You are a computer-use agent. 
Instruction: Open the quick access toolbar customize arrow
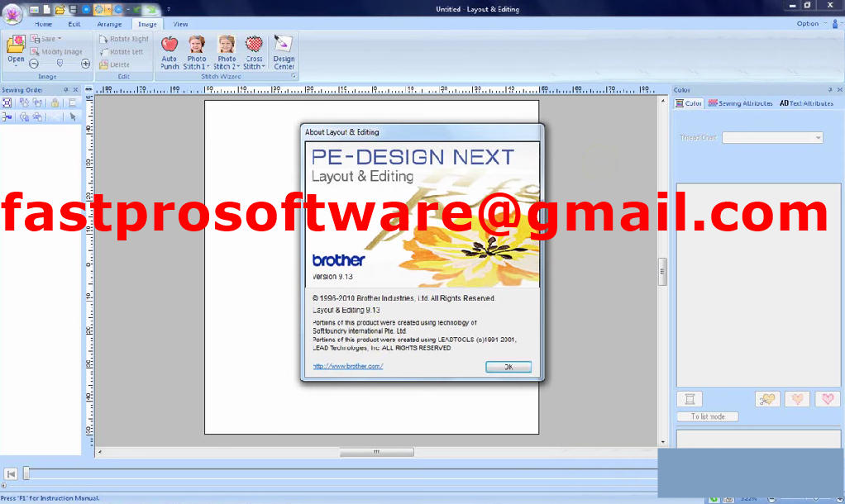click(169, 9)
